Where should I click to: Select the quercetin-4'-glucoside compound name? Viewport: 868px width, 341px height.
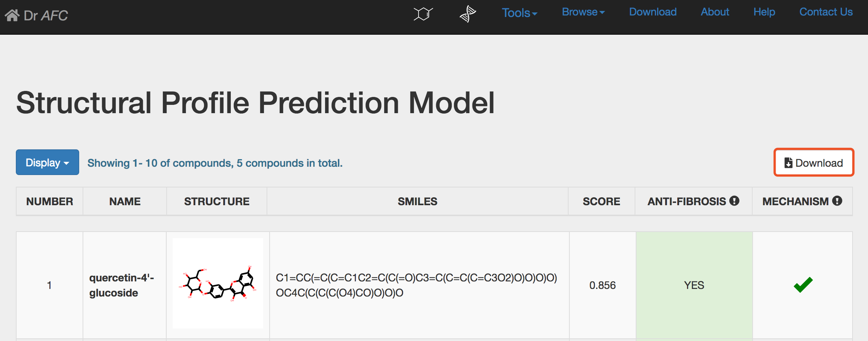click(121, 285)
